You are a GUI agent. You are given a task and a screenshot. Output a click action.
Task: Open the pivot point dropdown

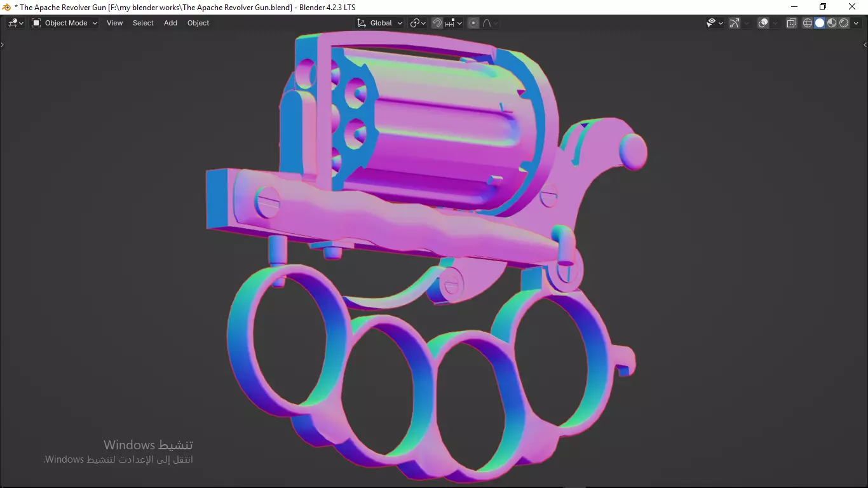(418, 23)
